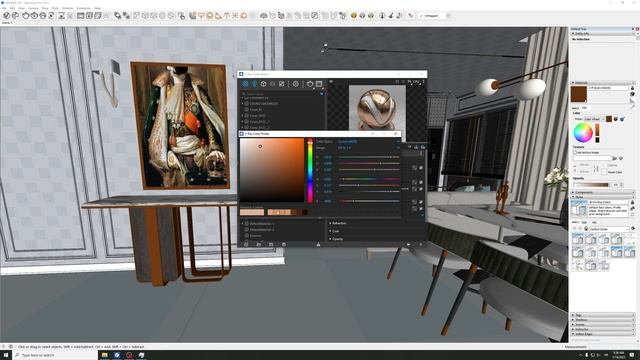This screenshot has height=360, width=640.
Task: Open Windows Start menu
Action: click(6, 355)
